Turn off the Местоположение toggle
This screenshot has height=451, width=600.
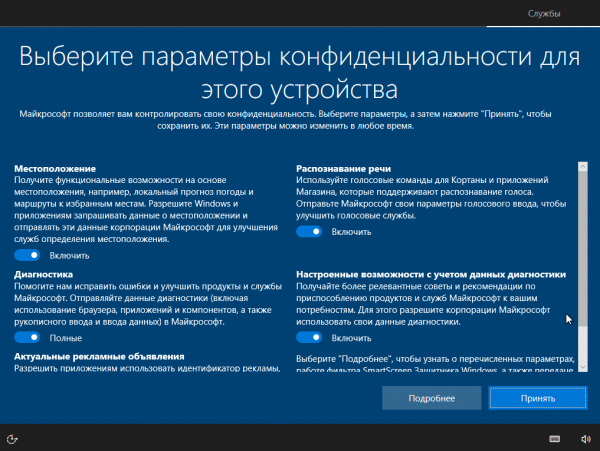[27, 255]
